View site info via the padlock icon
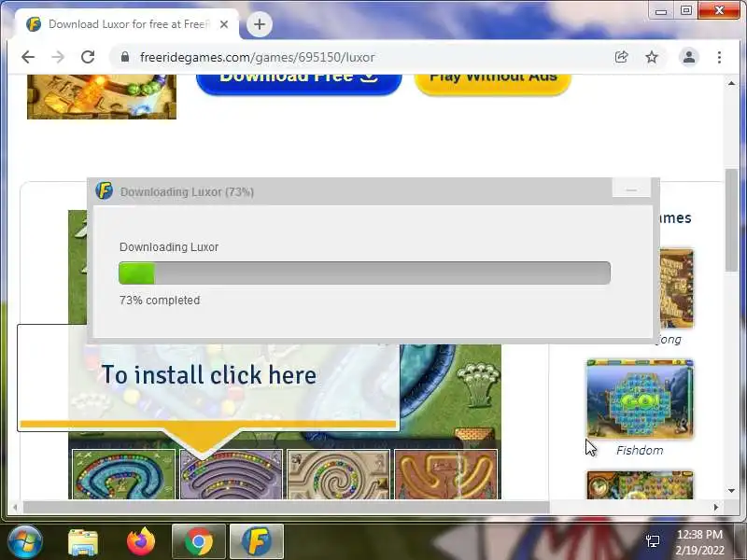The width and height of the screenshot is (747, 560). click(125, 57)
